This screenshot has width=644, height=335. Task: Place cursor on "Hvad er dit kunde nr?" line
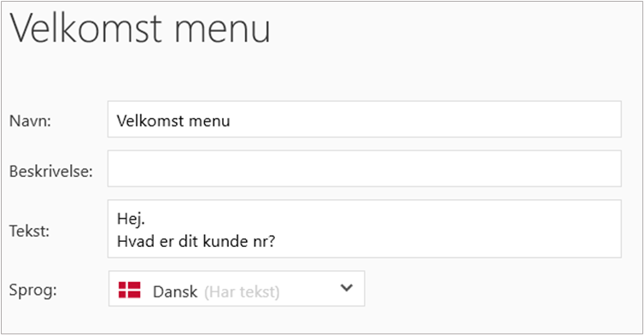click(x=196, y=241)
